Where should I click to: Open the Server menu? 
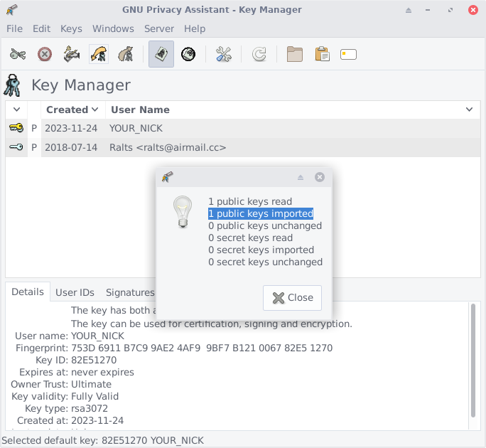pyautogui.click(x=158, y=28)
